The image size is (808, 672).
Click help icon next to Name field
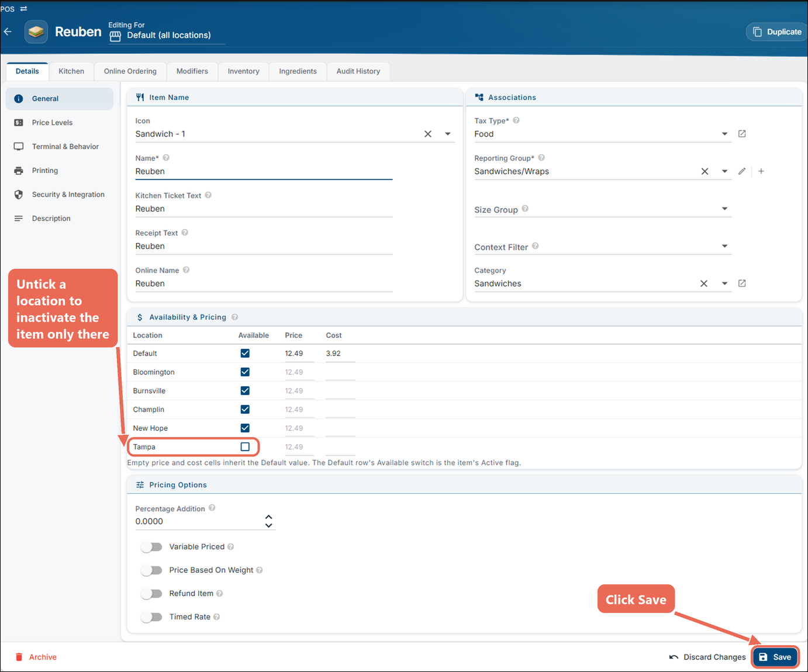166,158
